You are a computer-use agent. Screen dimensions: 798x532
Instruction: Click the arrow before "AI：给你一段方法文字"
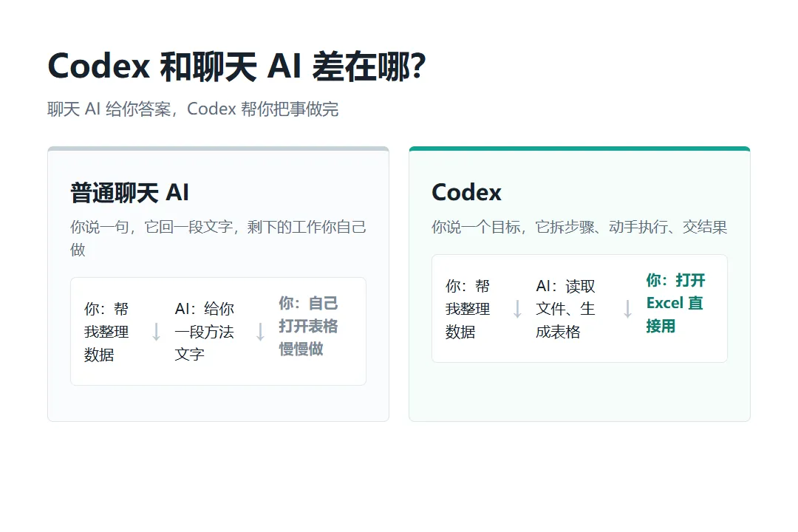[x=156, y=332]
